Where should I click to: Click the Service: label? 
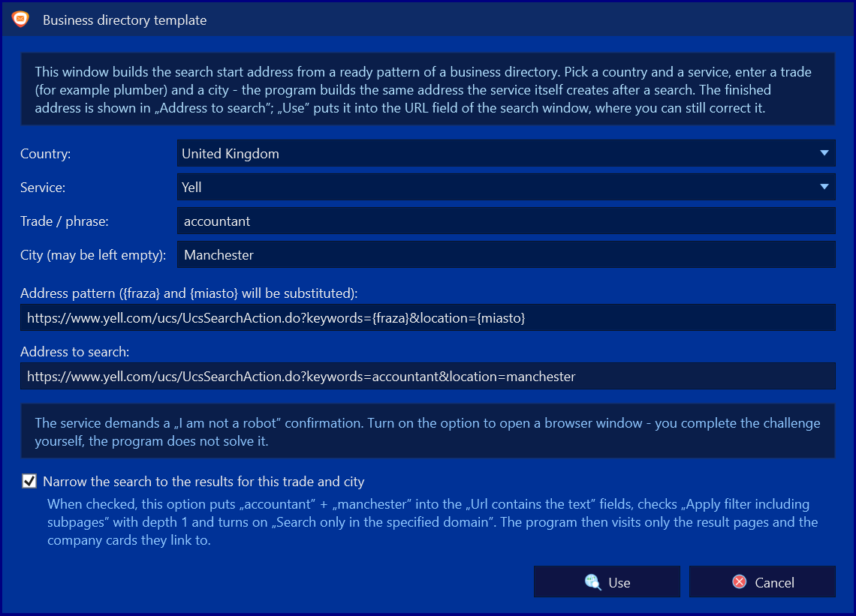click(43, 188)
